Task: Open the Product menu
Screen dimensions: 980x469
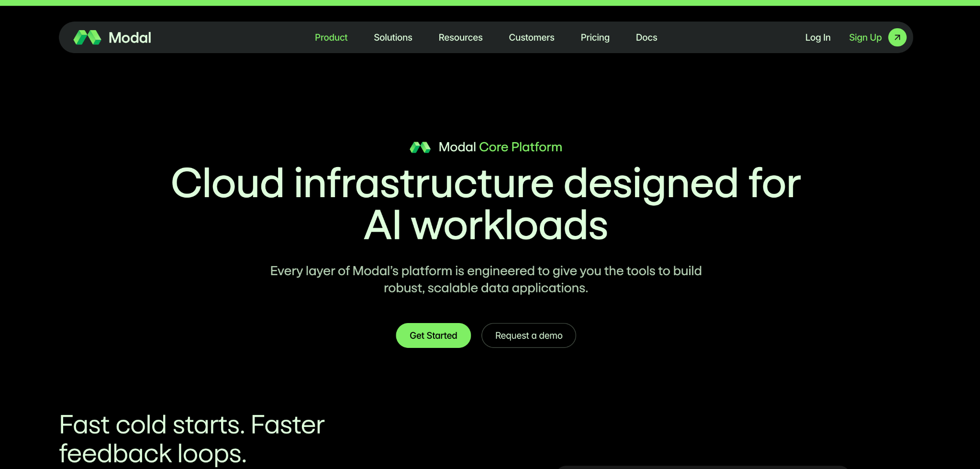Action: pyautogui.click(x=331, y=37)
